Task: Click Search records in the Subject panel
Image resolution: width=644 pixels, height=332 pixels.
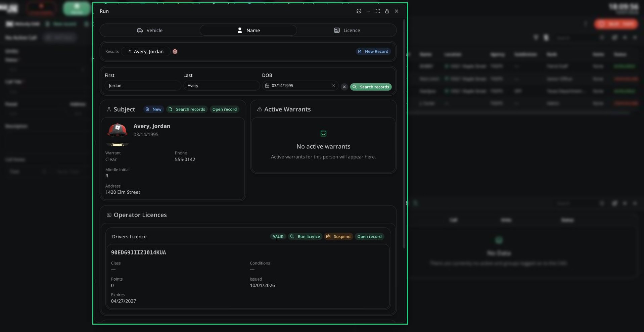Action: [x=187, y=109]
